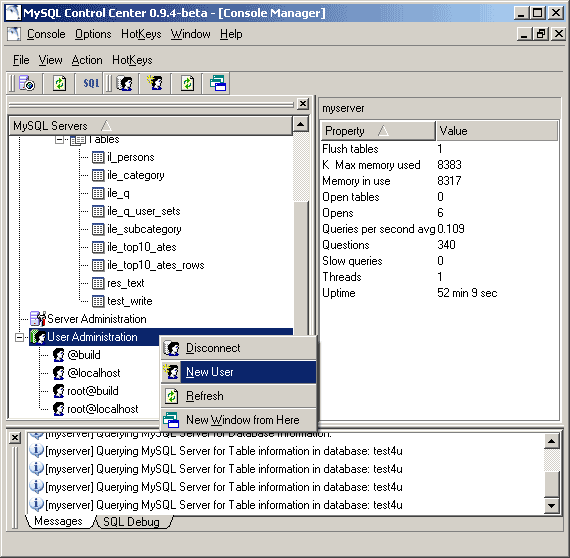Click the ile_category table icon

98,175
